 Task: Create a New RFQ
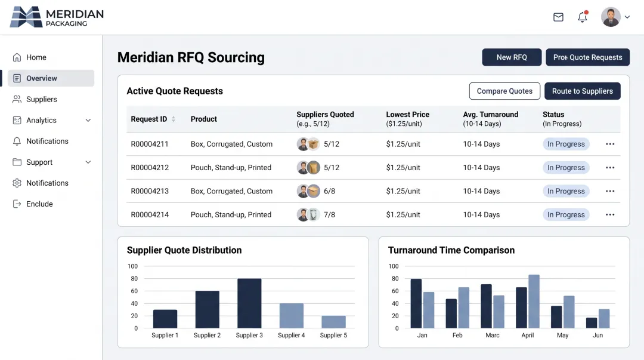tap(512, 57)
